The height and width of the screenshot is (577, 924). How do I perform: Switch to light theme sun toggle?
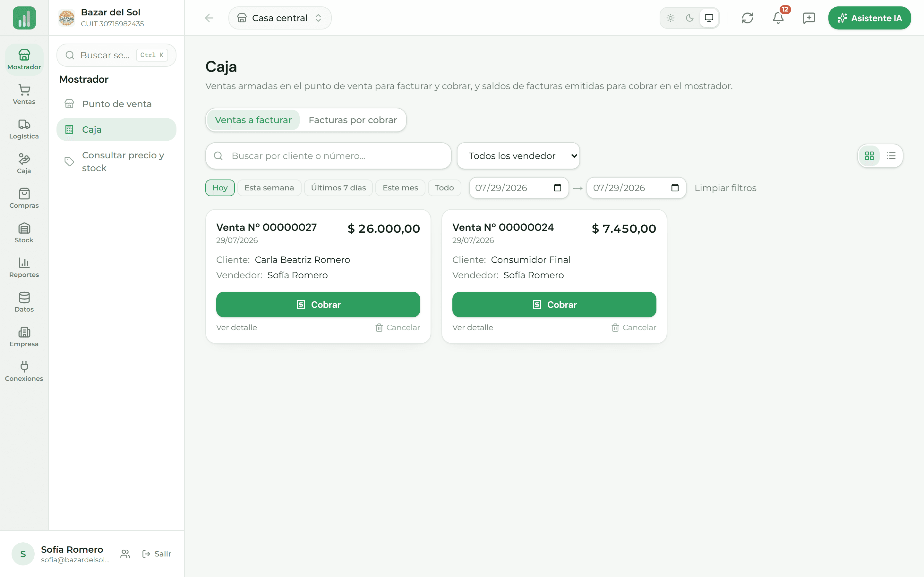click(x=671, y=18)
